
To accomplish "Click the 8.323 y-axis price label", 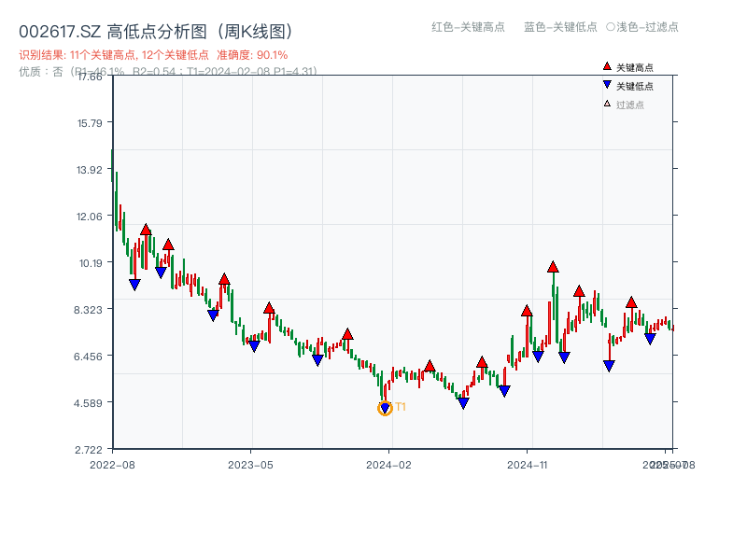I will pyautogui.click(x=88, y=310).
